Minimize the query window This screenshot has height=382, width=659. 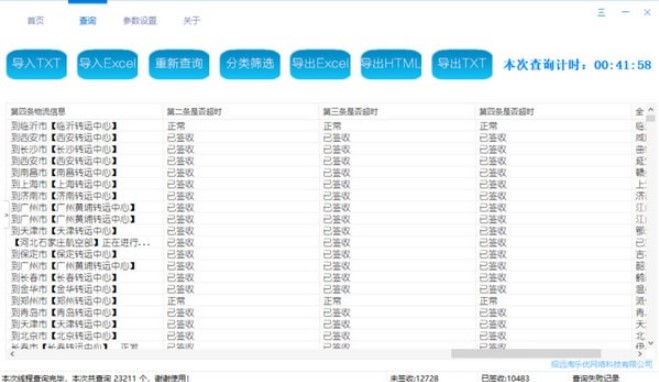click(625, 13)
